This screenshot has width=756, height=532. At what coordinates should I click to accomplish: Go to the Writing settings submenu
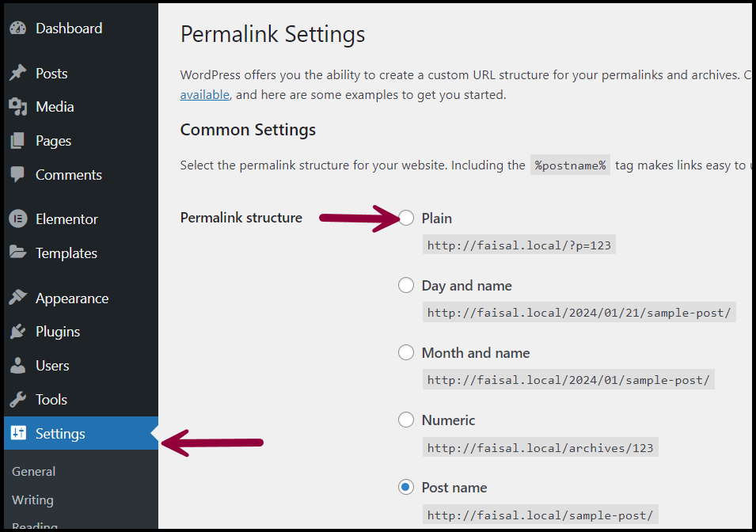pyautogui.click(x=32, y=500)
